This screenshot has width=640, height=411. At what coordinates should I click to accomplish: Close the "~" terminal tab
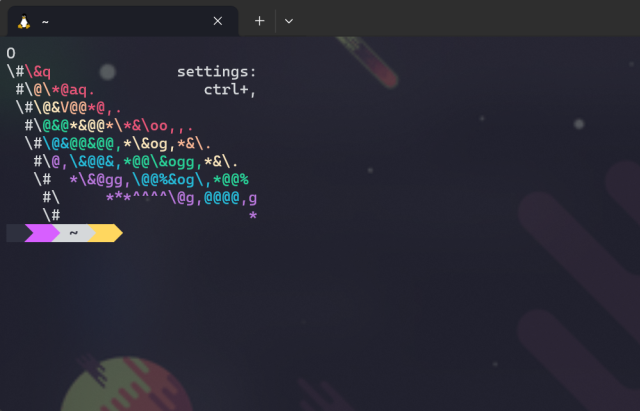click(218, 21)
